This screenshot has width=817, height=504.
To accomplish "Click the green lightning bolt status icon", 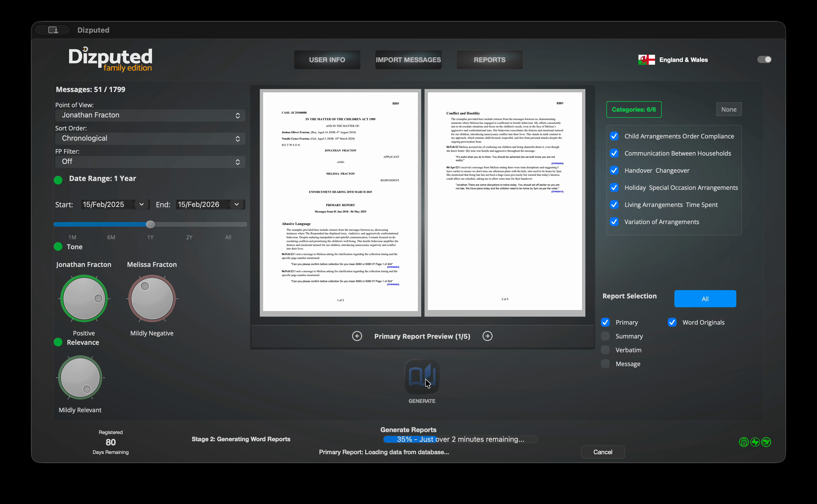I will pos(755,442).
